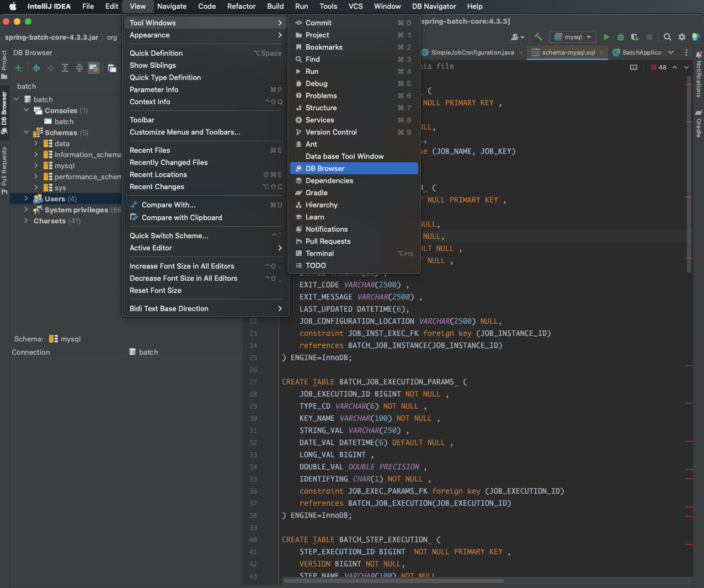Click the three-dot tab options icon

(x=686, y=52)
